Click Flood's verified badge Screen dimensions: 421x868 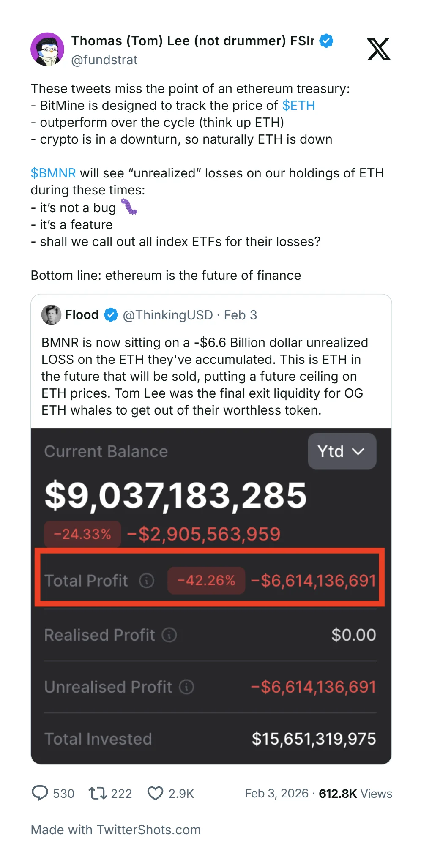(x=109, y=314)
